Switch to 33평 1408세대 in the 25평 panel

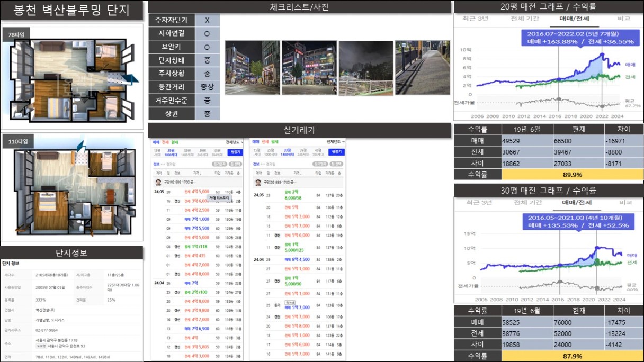(187, 152)
